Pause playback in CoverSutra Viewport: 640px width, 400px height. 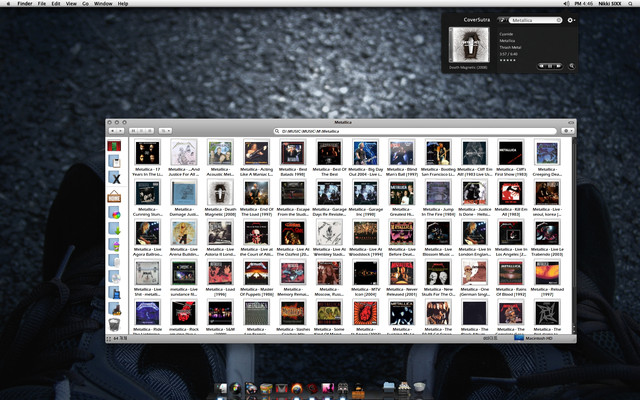tap(550, 66)
